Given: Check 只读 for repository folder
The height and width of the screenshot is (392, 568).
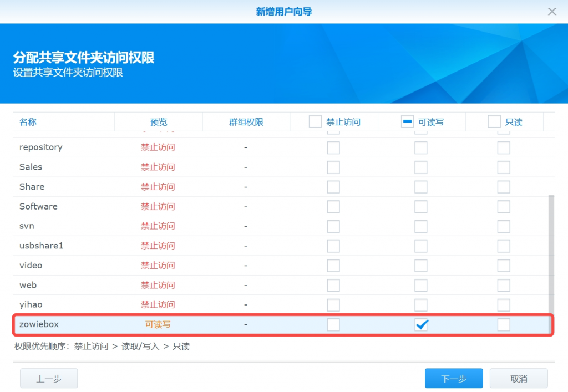Looking at the screenshot, I should click(x=504, y=147).
